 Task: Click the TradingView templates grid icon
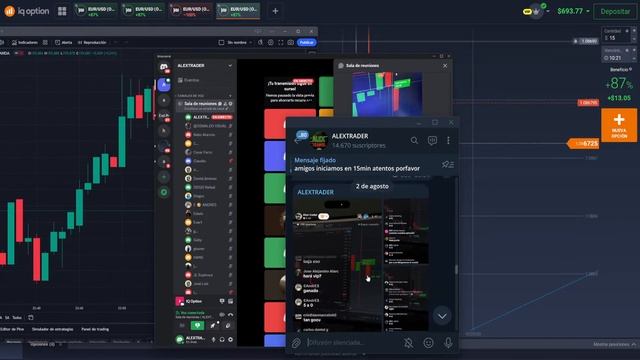tap(45, 42)
